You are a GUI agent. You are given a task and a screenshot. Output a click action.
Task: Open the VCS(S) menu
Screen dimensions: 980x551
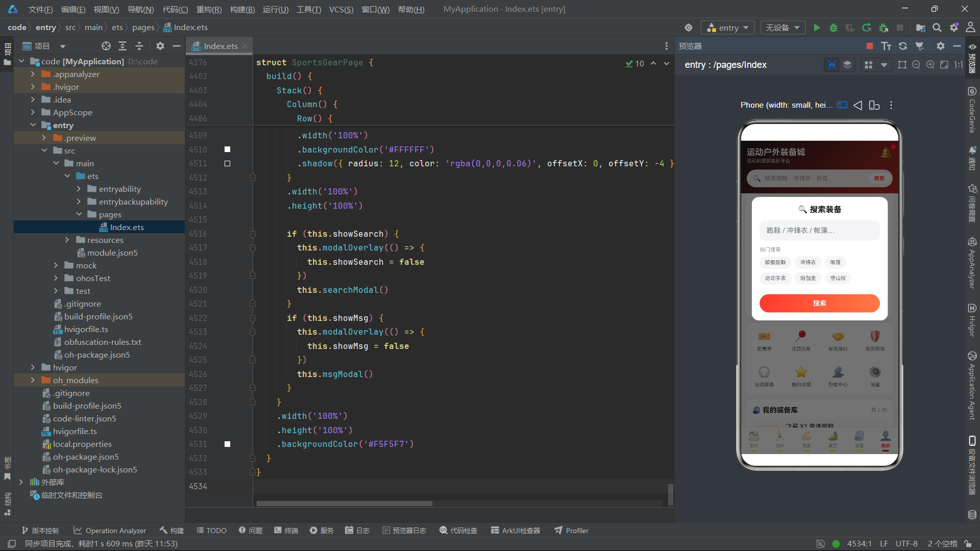click(x=341, y=9)
